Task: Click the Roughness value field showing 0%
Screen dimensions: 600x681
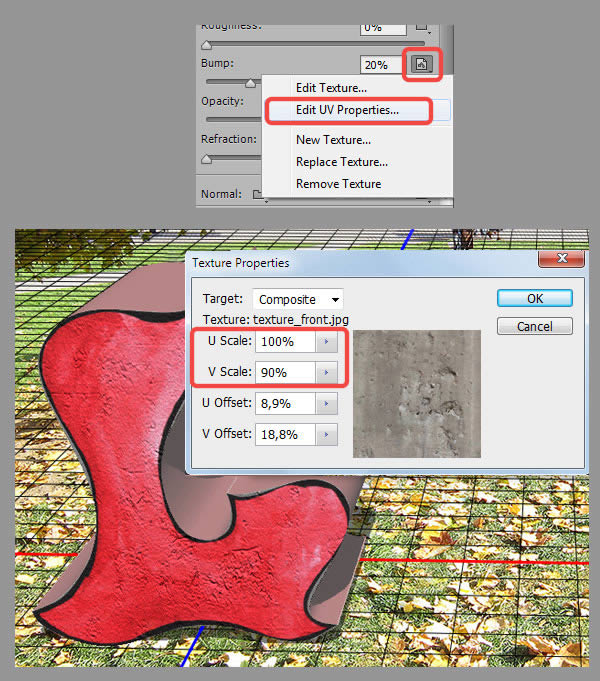Action: pyautogui.click(x=383, y=28)
